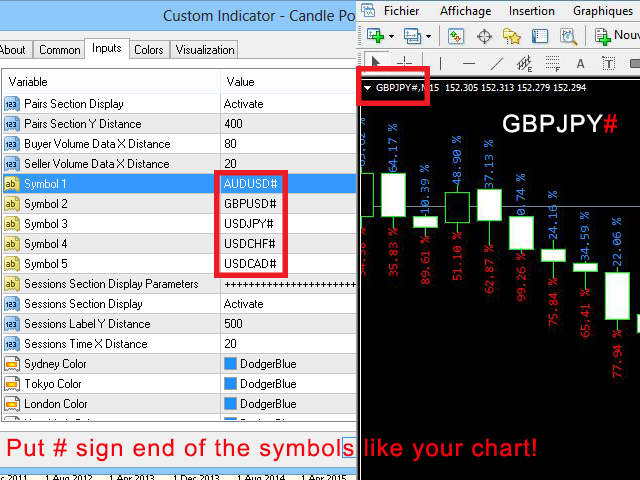Switch to the Common tab
Viewport: 640px width, 480px height.
point(60,50)
